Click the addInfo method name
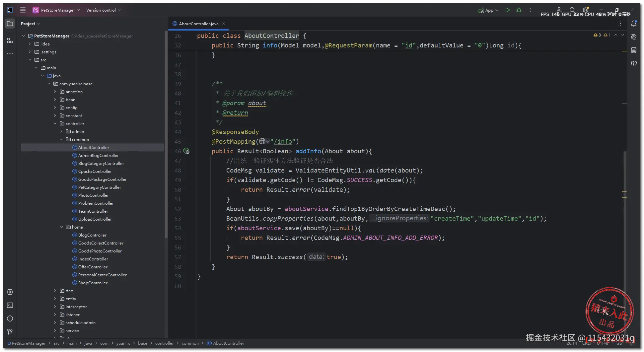The height and width of the screenshot is (352, 644). (308, 151)
